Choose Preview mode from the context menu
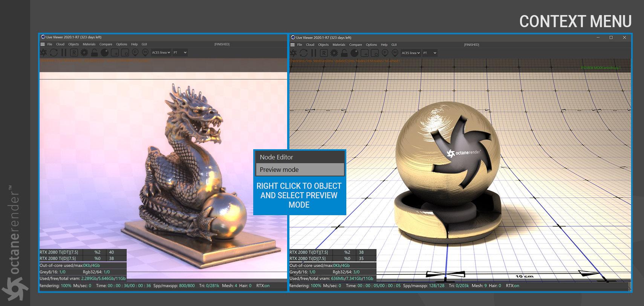This screenshot has width=644, height=306. tap(300, 170)
